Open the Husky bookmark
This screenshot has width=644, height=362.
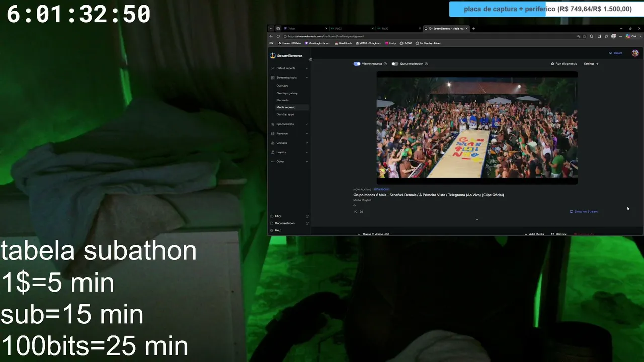391,43
